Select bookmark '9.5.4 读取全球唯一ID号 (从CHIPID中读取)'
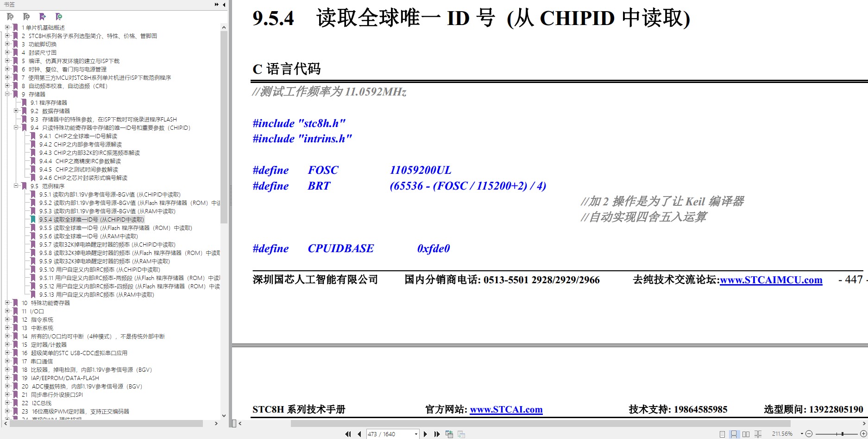Screen dimensions: 868x439 point(92,219)
